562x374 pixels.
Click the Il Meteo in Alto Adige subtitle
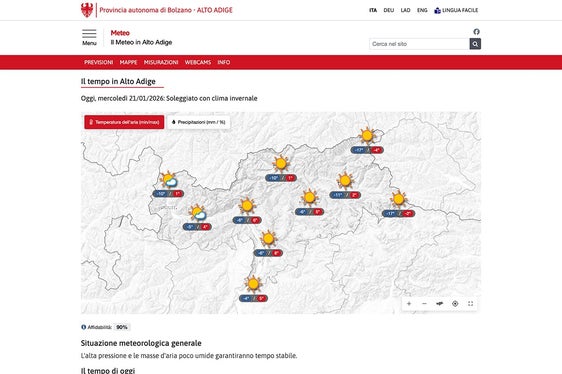[142, 42]
